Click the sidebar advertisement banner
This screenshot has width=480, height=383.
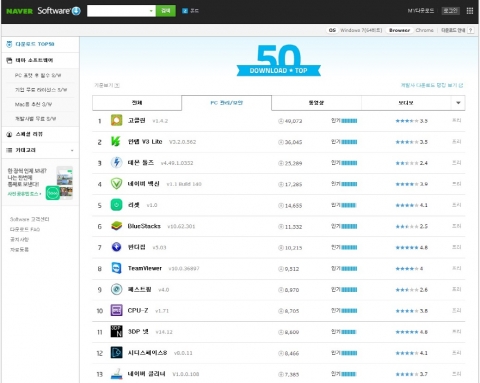coord(40,183)
